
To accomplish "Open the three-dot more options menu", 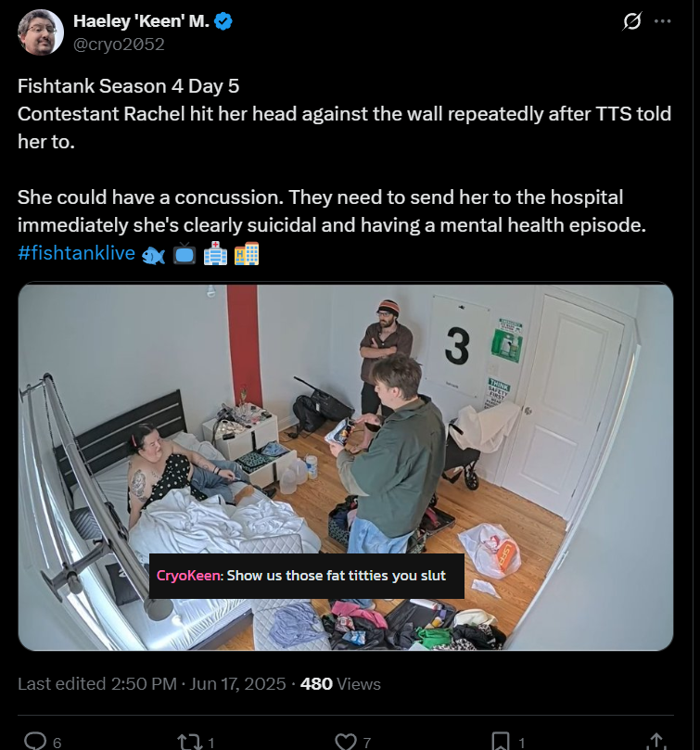I will 662,21.
